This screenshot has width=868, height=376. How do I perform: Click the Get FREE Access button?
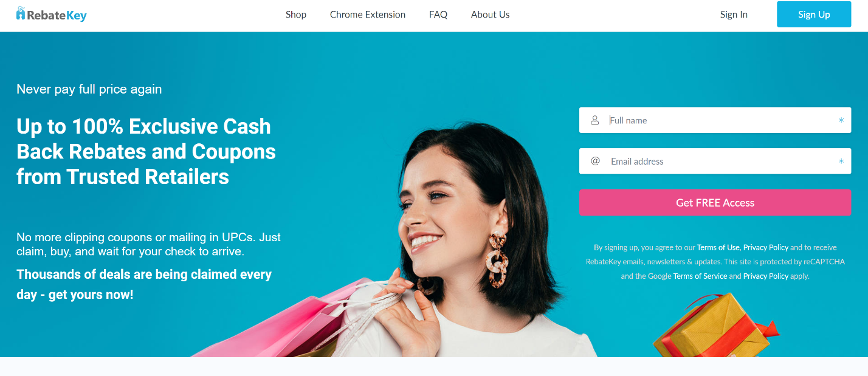(715, 203)
